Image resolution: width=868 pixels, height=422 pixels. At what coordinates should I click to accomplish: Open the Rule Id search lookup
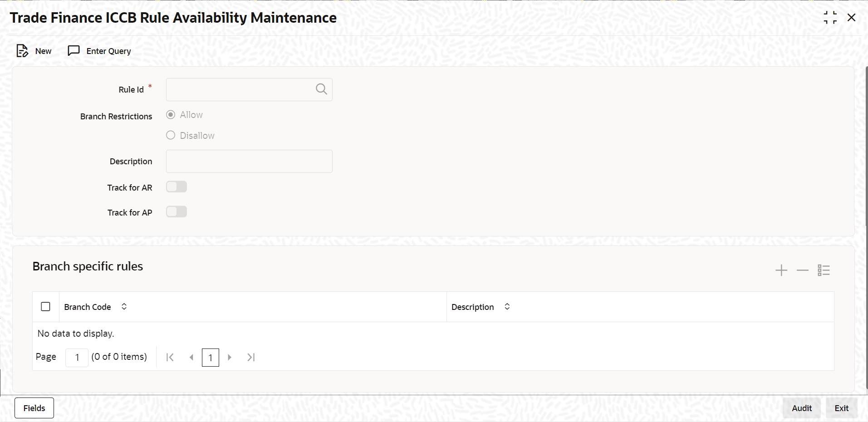[321, 89]
